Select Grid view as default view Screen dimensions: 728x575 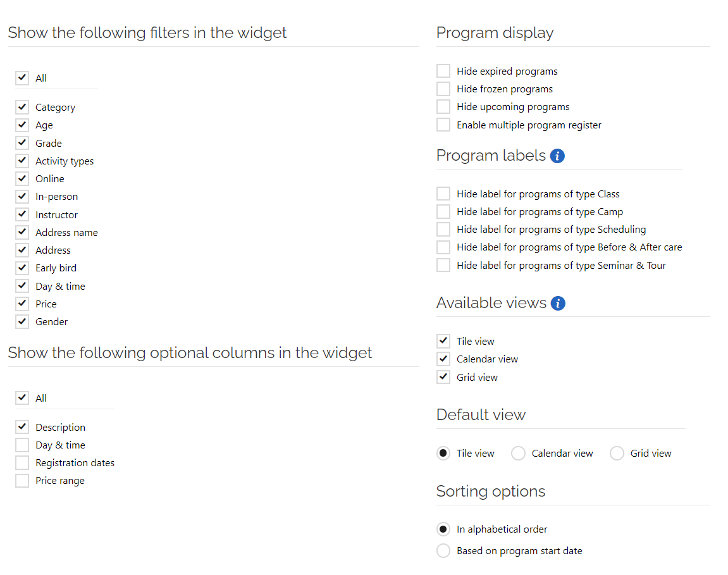tap(617, 454)
